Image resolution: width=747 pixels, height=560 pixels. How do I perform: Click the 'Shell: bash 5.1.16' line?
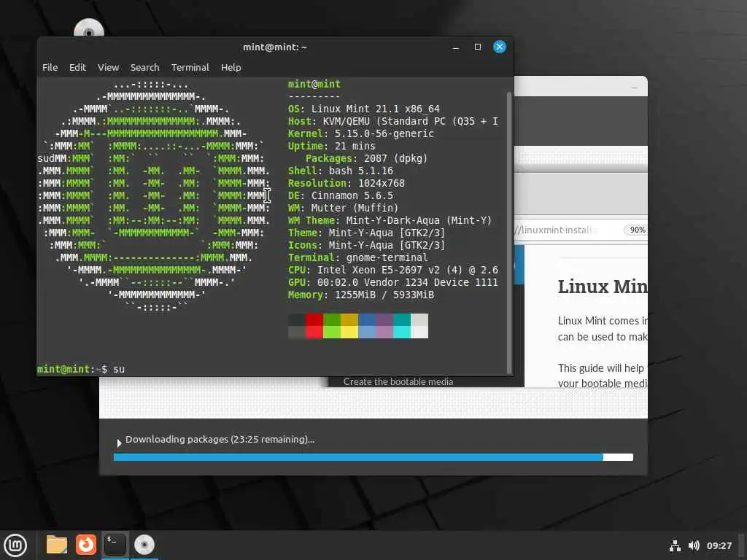(340, 171)
